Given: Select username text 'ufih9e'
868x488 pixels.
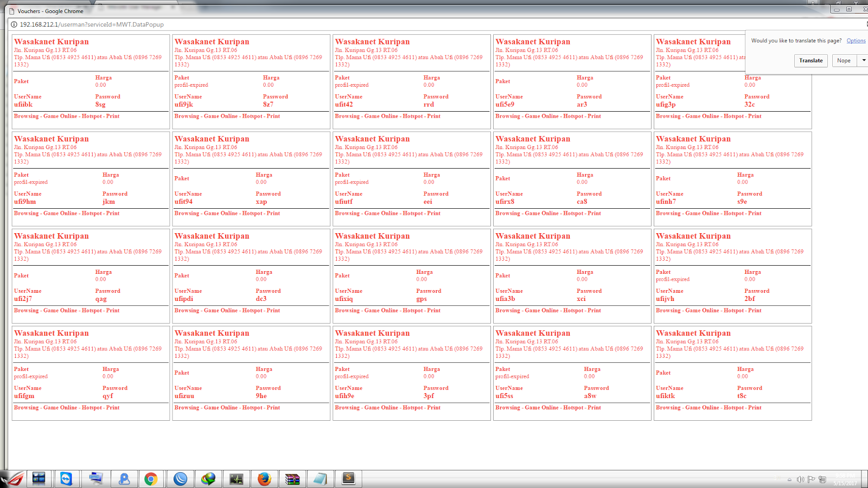Looking at the screenshot, I should click(344, 396).
